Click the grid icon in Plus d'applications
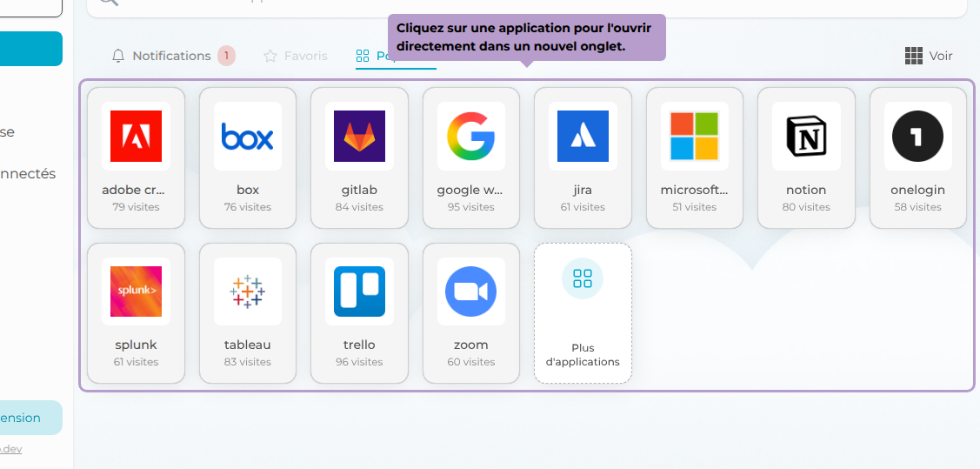Image resolution: width=980 pixels, height=469 pixels. point(583,278)
